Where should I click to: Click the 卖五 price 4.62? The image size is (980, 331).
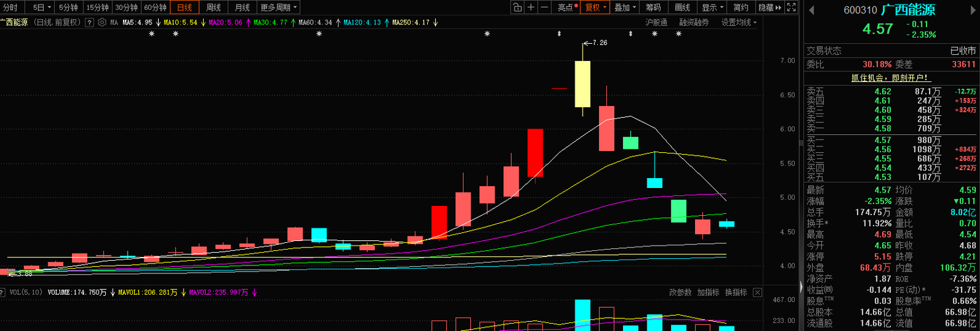883,91
